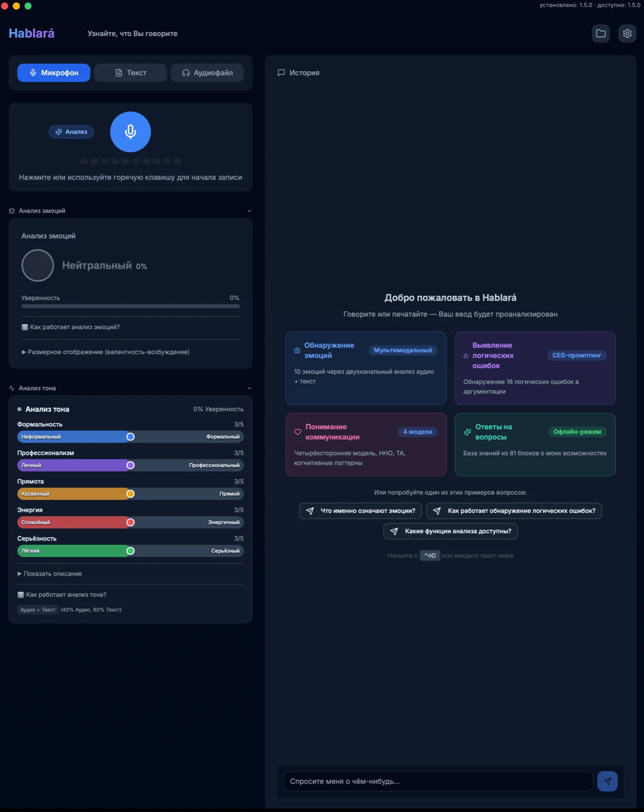Switch to the Аудиофайл tab

coord(207,73)
